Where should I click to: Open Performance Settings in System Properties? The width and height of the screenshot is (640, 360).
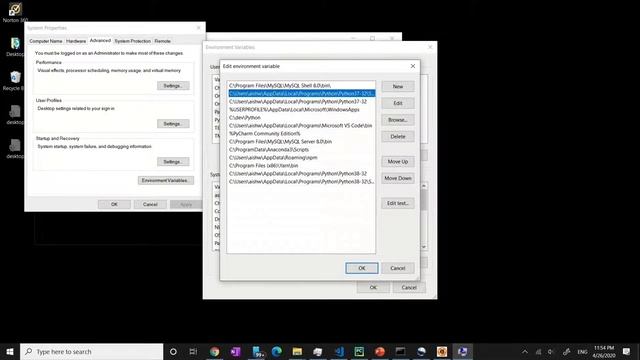173,86
